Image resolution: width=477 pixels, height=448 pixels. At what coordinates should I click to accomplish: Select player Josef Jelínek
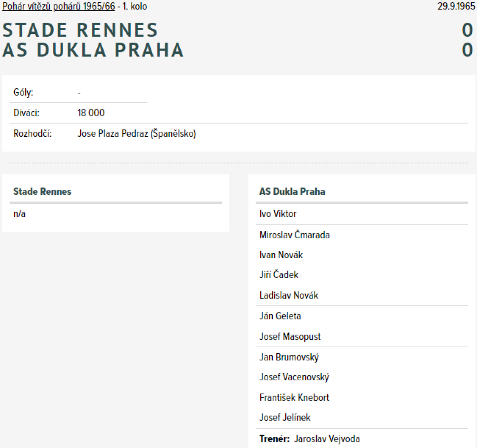click(285, 417)
